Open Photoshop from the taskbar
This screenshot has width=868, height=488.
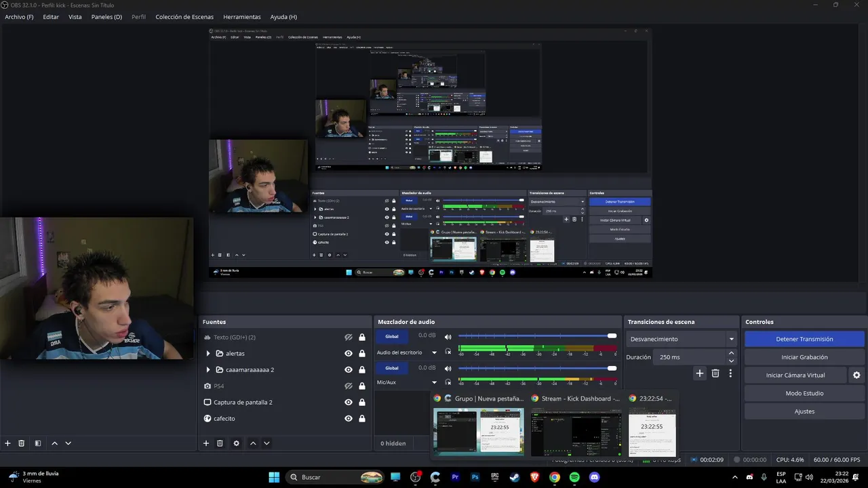pos(475,477)
